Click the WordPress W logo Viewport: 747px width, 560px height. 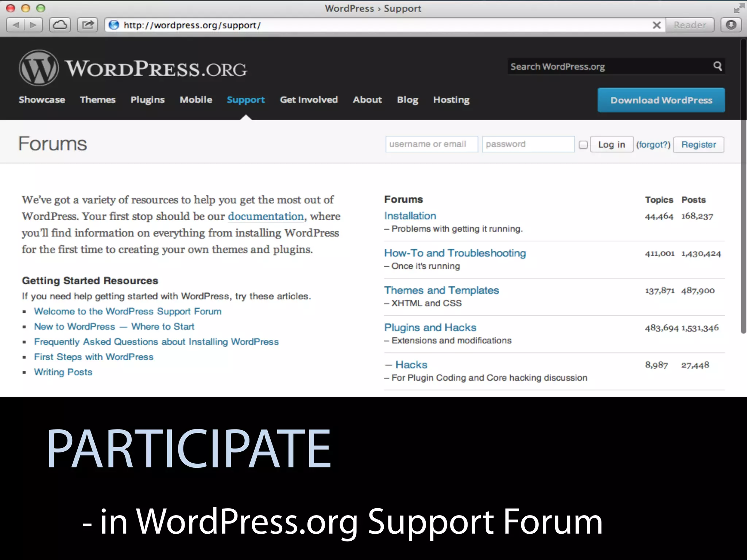click(39, 68)
